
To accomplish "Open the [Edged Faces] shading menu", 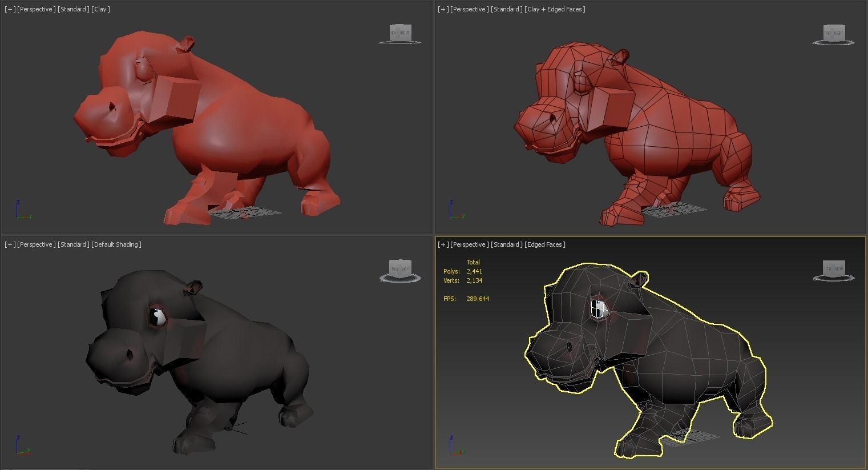I will 545,244.
